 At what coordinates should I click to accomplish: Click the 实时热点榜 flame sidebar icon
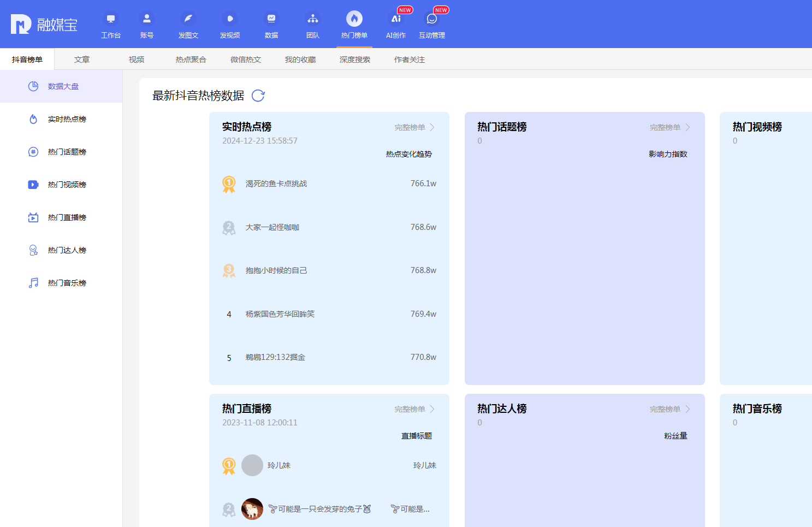(33, 119)
